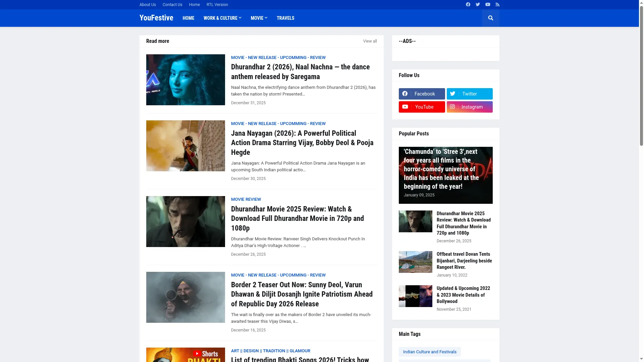
Task: Open Updated & Upcoming 2022 & 2023 Movie post
Action: click(x=463, y=295)
